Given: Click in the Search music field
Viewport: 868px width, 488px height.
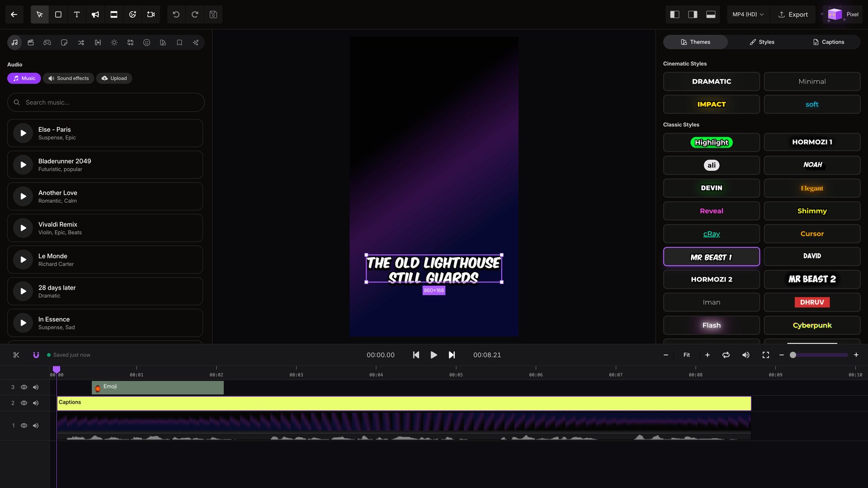Looking at the screenshot, I should point(106,102).
